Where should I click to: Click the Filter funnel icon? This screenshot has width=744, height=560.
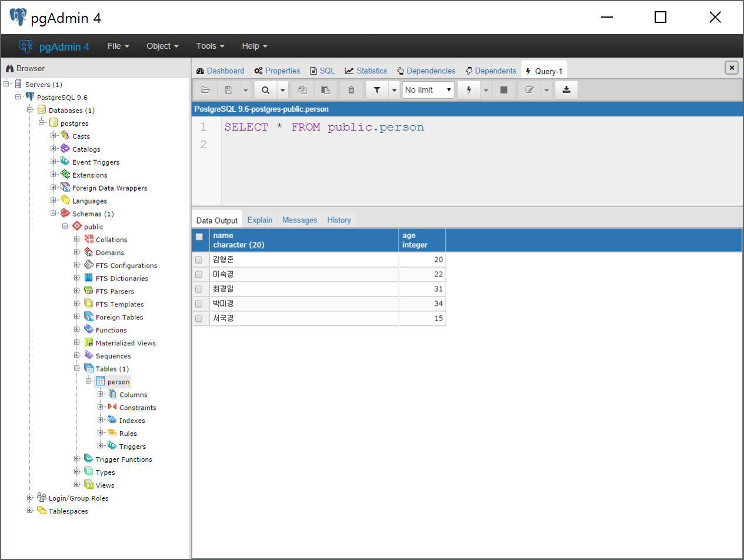[x=377, y=90]
